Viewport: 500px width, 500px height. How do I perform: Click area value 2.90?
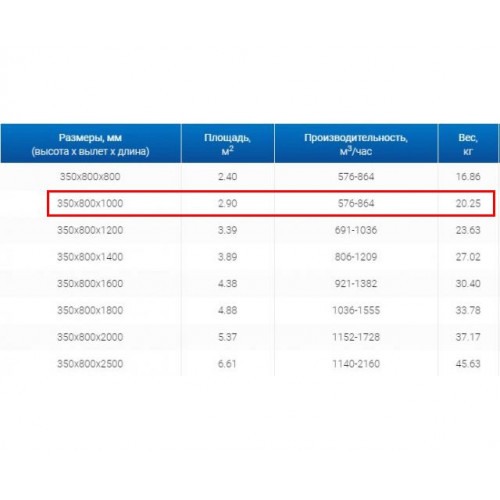click(x=228, y=203)
